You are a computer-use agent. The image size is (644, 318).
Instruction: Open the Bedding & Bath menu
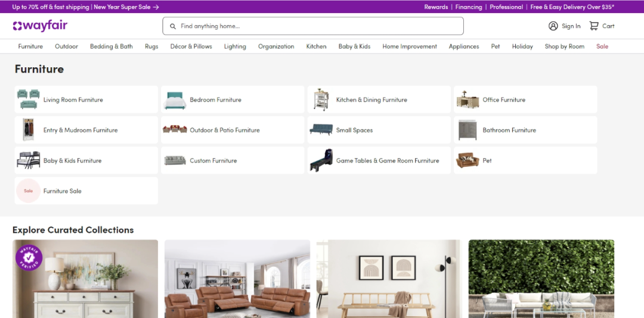coord(112,46)
